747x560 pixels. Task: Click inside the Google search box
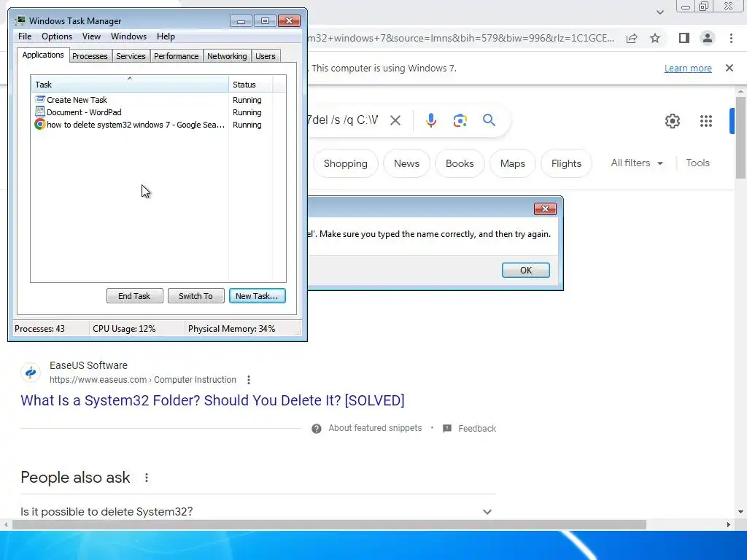[344, 120]
